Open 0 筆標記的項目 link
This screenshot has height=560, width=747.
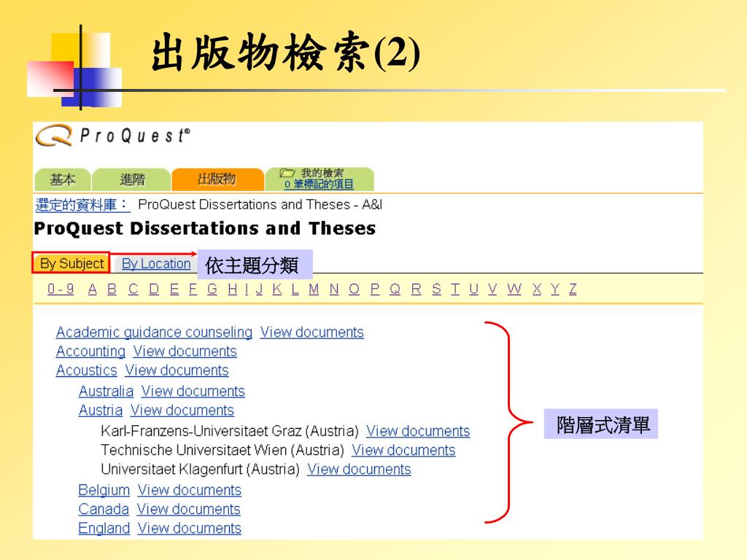coord(319,184)
